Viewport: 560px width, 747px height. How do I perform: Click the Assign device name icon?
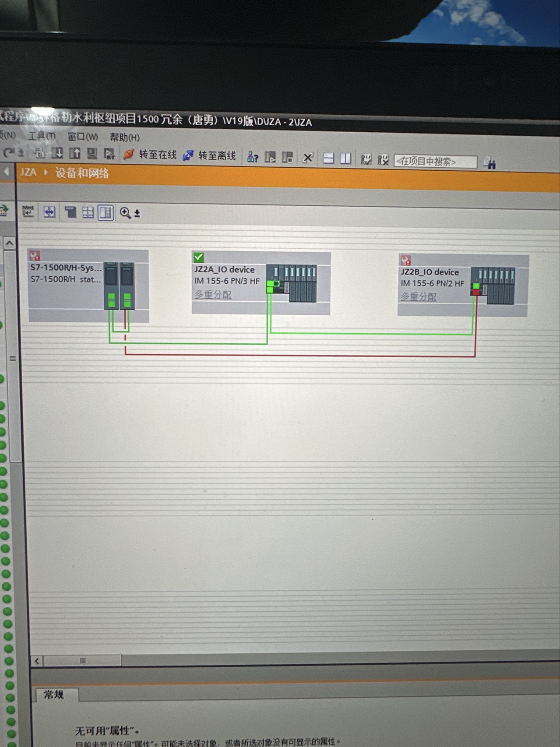click(28, 211)
